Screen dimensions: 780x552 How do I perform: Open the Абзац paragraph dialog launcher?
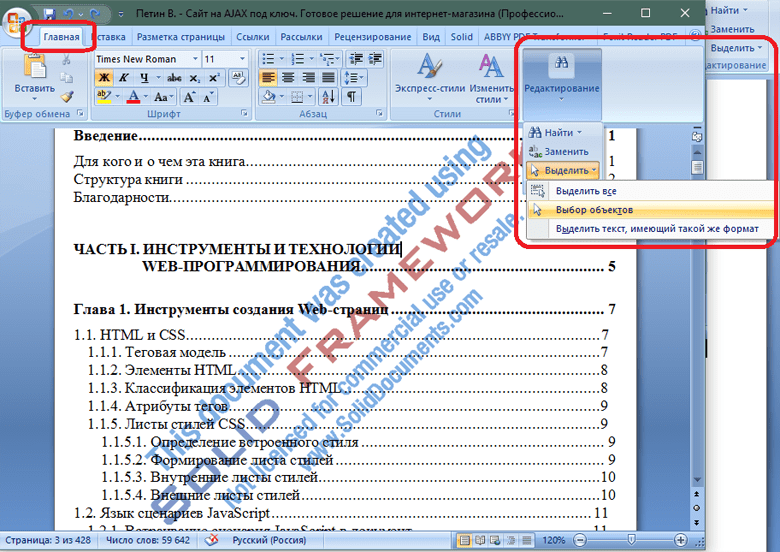380,113
